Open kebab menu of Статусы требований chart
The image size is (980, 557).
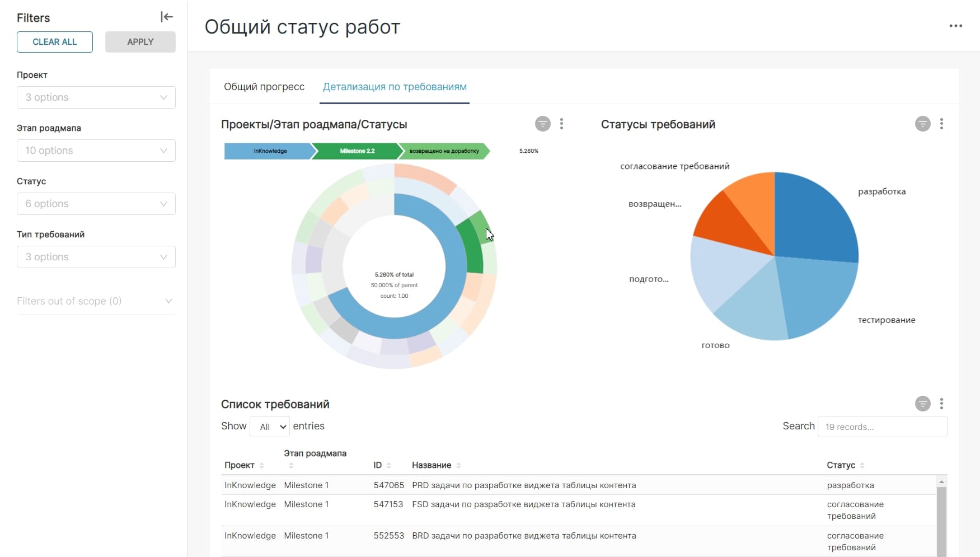[941, 124]
